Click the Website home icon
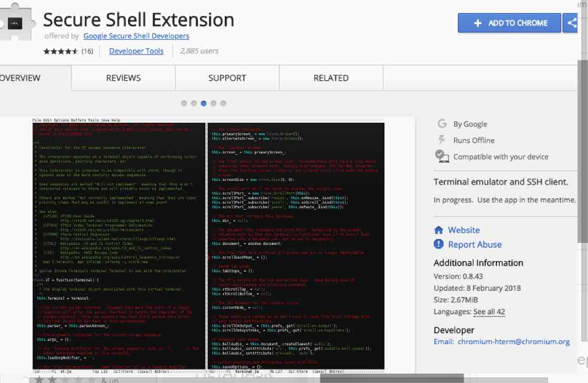 point(439,230)
